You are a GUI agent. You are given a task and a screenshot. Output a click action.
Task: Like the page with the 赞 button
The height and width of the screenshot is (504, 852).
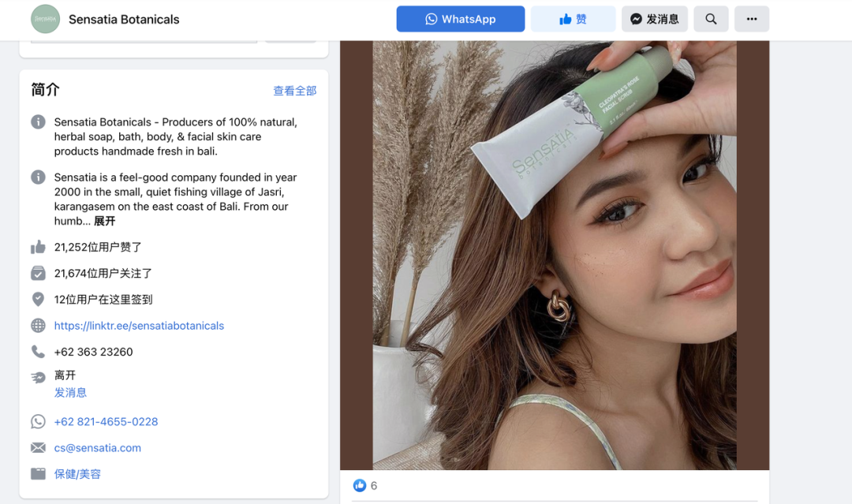573,19
